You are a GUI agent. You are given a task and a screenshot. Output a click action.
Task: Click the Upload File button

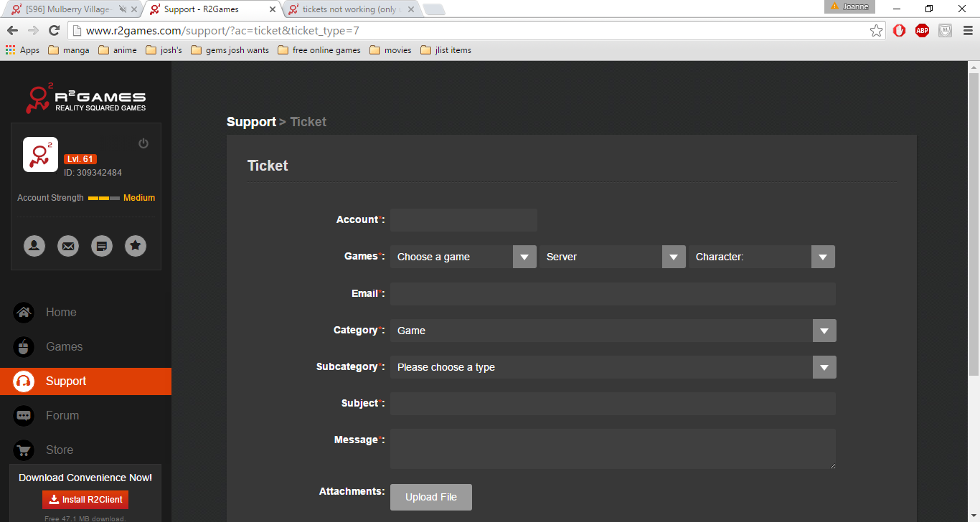coord(431,497)
